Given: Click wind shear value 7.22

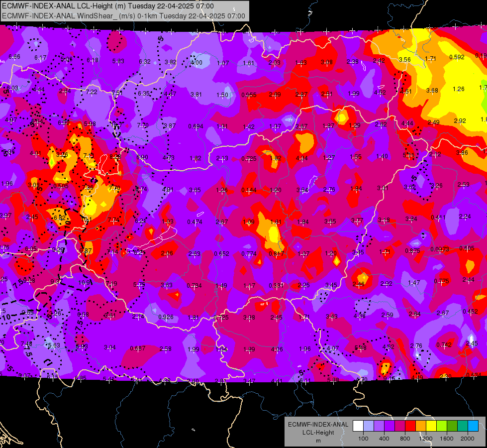Looking at the screenshot, I should [x=92, y=92].
